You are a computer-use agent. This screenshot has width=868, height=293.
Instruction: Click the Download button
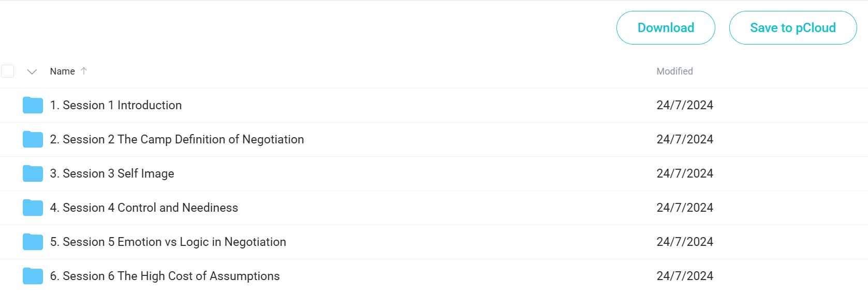666,27
